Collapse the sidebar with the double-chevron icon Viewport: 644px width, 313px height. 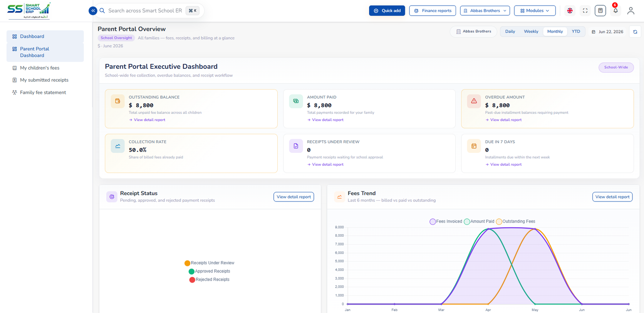(x=93, y=11)
